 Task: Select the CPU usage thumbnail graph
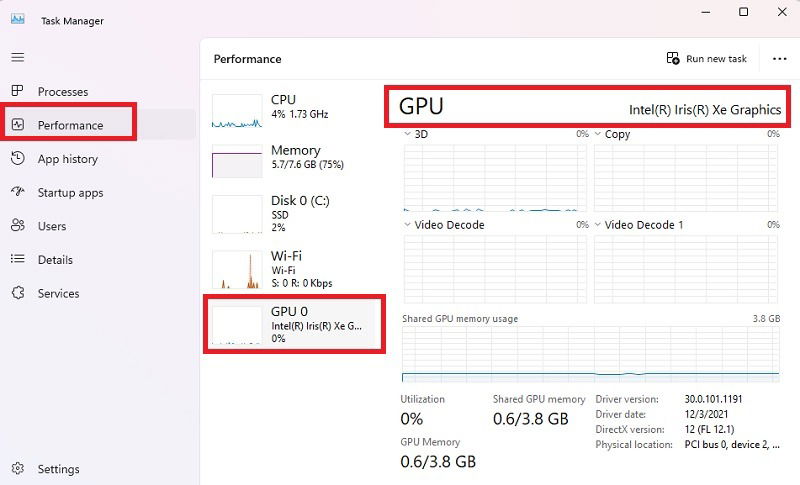point(237,111)
